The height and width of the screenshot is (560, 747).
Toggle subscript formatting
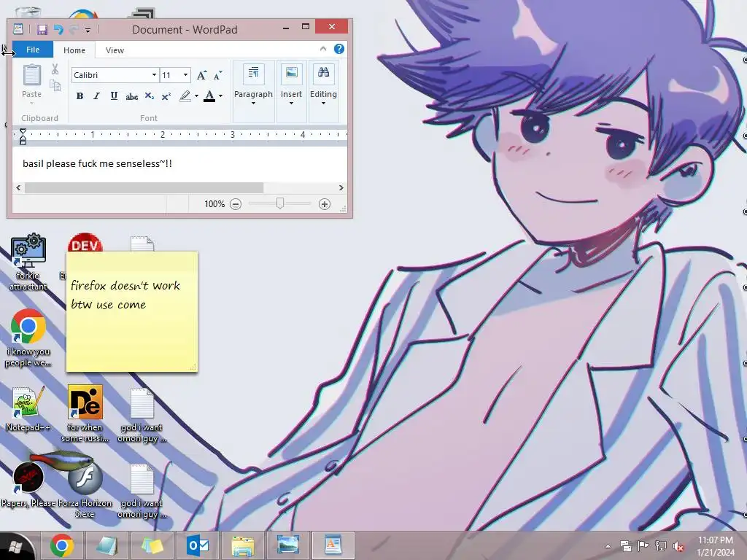pos(149,96)
